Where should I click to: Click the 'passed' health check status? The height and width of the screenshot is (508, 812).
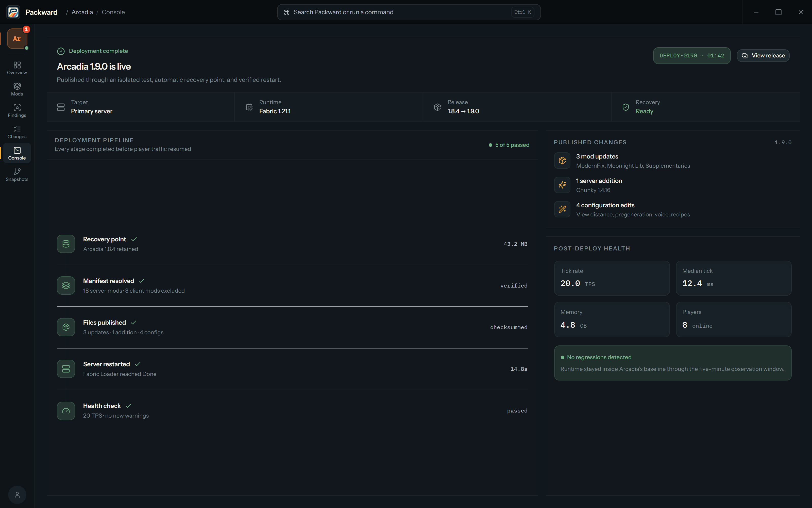tap(517, 410)
